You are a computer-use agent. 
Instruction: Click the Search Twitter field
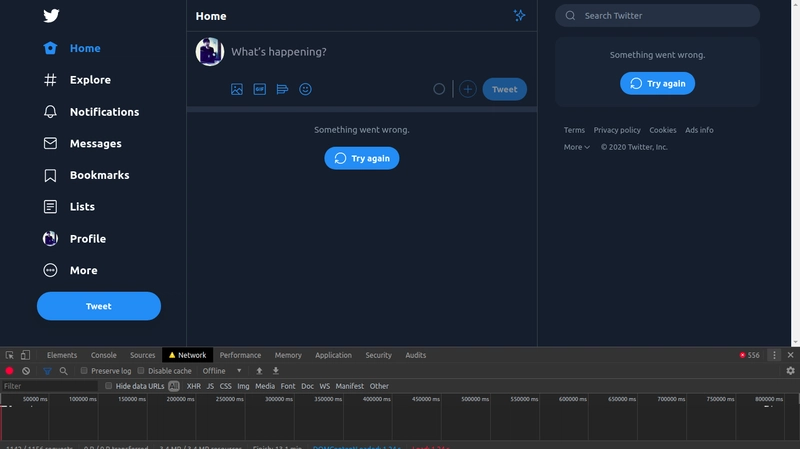(x=657, y=16)
